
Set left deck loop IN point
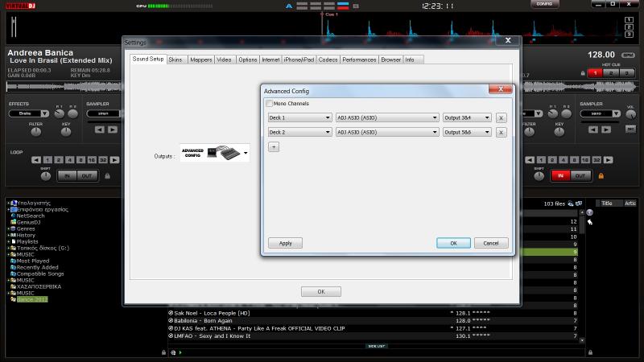tap(67, 176)
